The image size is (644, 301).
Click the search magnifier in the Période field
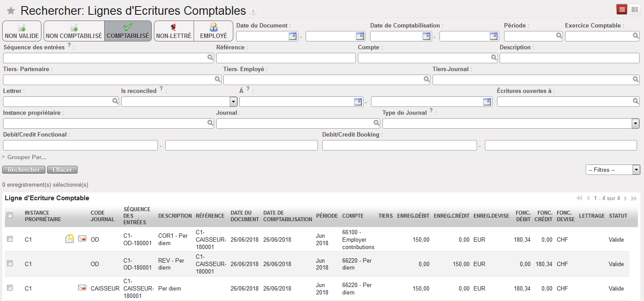coord(559,37)
